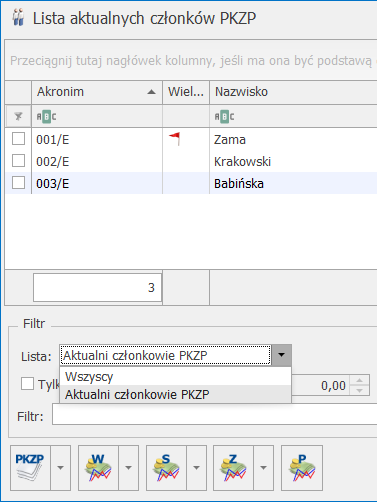Click the PKZP documents icon button
377x502 pixels.
point(30,468)
